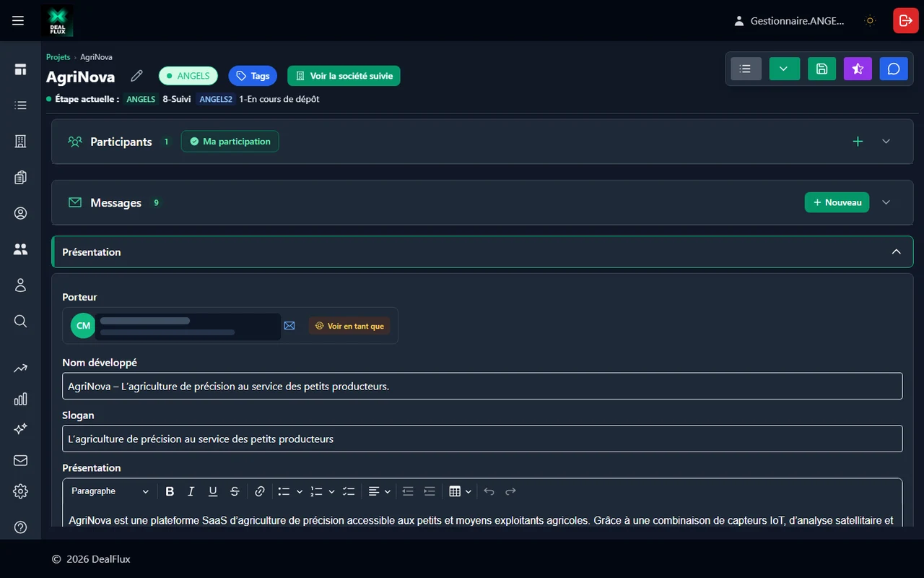Click the Messages section title
The image size is (924, 578).
coord(115,203)
